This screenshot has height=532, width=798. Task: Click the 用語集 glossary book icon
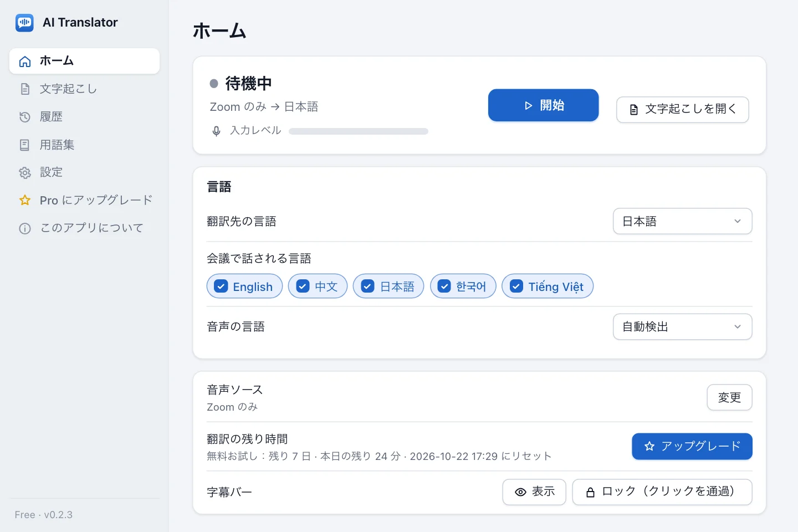(x=25, y=145)
